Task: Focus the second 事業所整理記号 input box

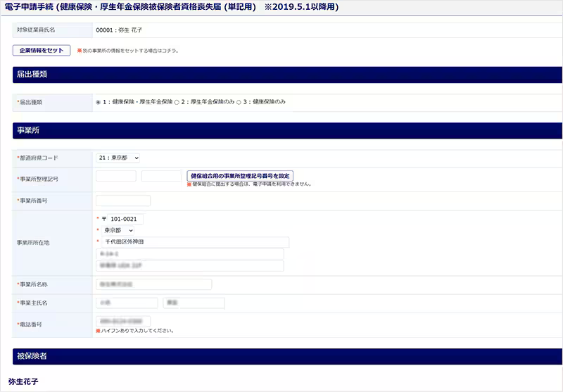Action: [x=161, y=176]
